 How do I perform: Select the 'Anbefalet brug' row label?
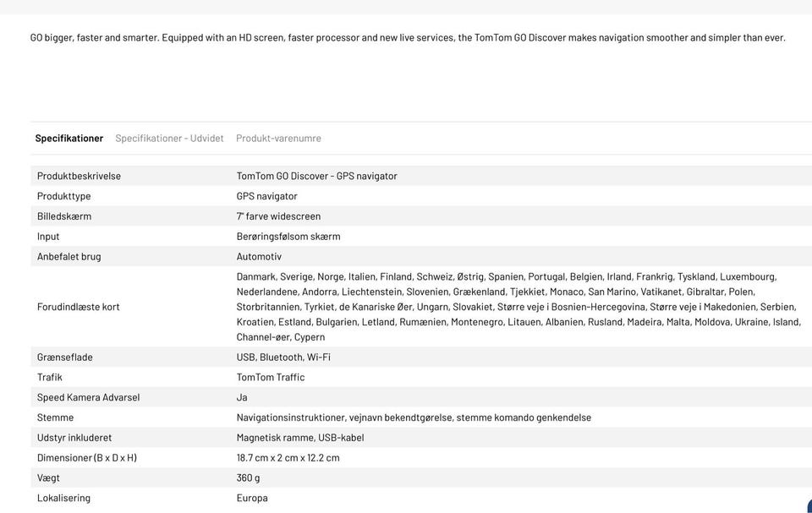tap(69, 257)
